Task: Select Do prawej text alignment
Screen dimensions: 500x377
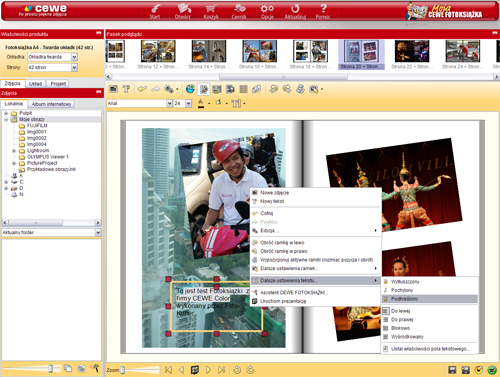Action: 430,320
